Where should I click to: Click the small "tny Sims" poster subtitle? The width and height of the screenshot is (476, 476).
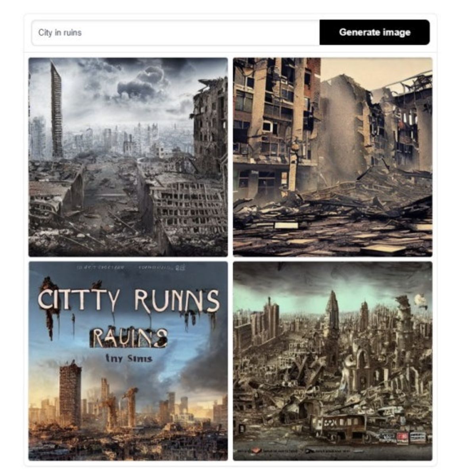128,358
